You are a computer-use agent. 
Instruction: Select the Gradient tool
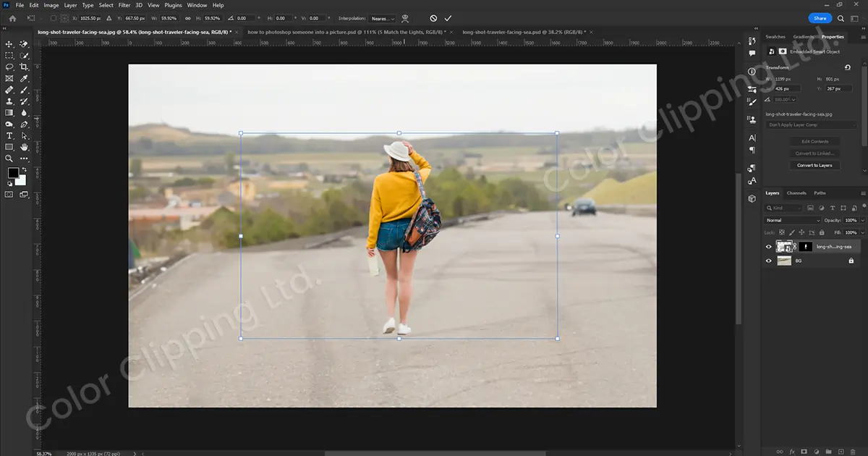click(9, 112)
